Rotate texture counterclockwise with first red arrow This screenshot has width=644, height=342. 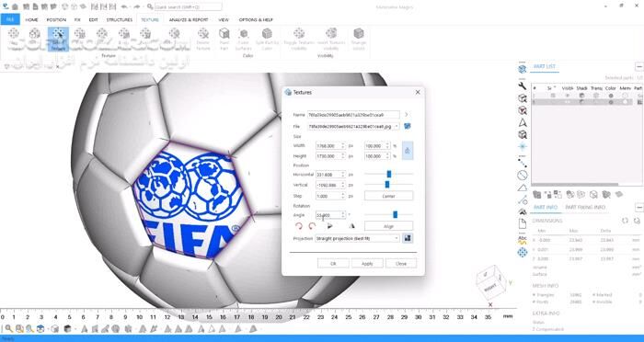click(x=299, y=226)
